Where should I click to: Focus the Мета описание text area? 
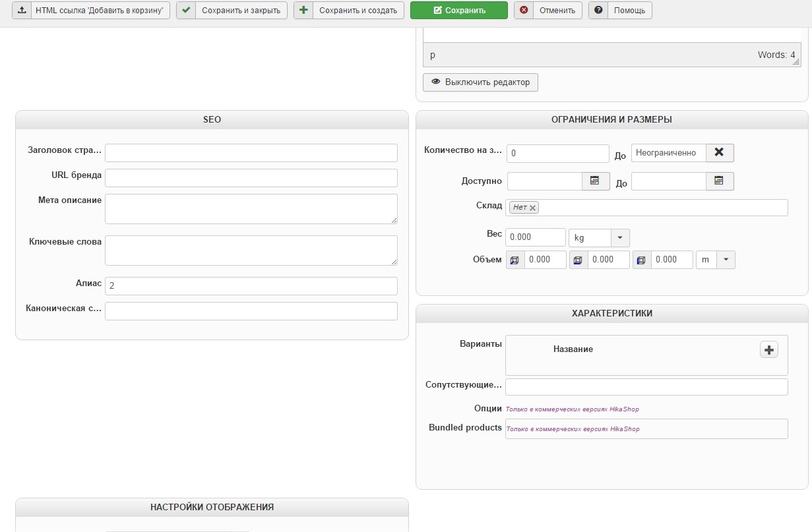(x=251, y=209)
